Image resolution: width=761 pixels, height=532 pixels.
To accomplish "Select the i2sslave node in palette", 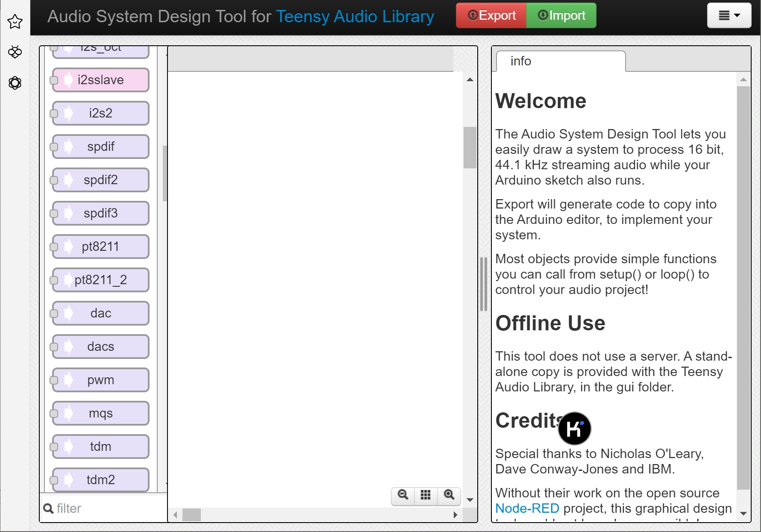I will click(101, 80).
